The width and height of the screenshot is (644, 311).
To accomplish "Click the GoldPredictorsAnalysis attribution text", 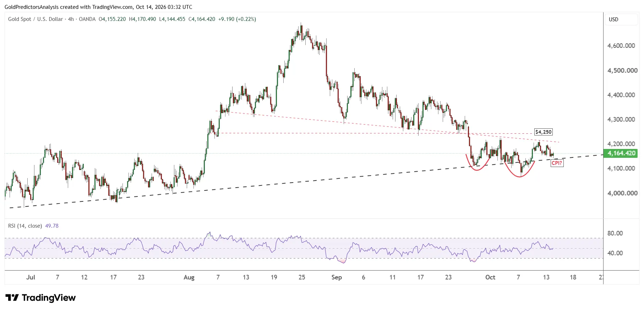I will (32, 7).
